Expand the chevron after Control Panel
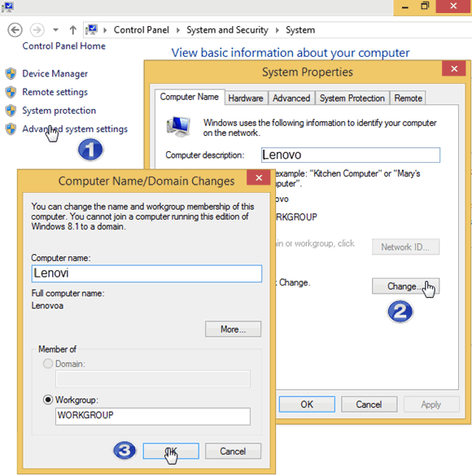 [178, 30]
